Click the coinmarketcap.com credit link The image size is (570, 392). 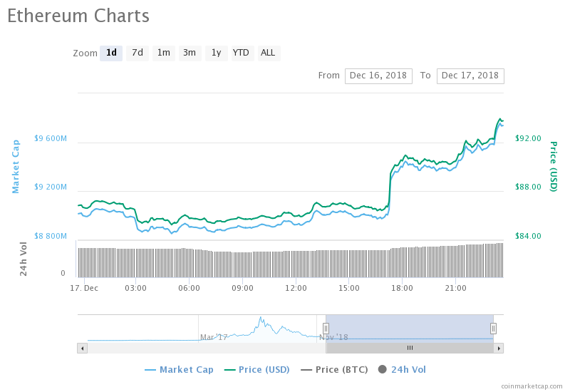pyautogui.click(x=532, y=386)
